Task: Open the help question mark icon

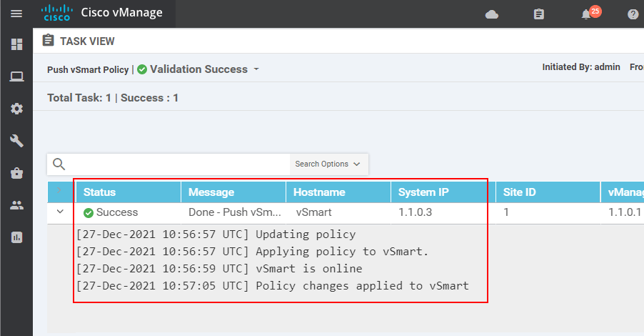Action: (633, 14)
